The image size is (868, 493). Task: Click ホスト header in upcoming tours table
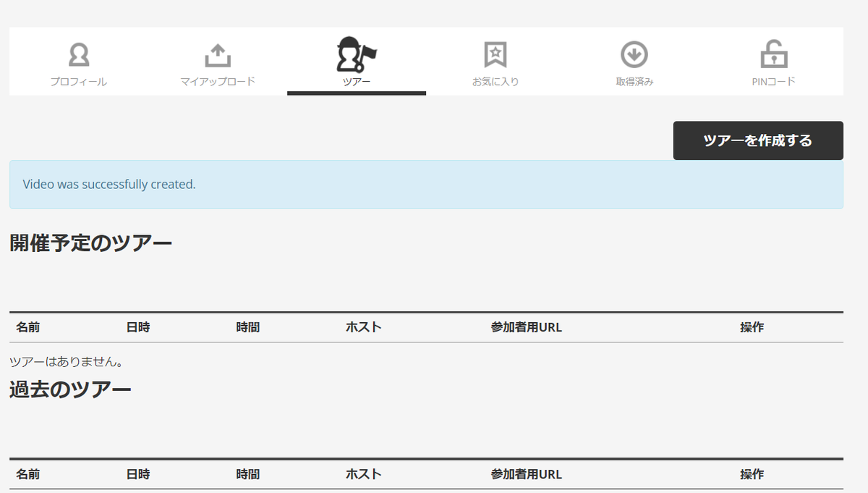[x=364, y=327]
